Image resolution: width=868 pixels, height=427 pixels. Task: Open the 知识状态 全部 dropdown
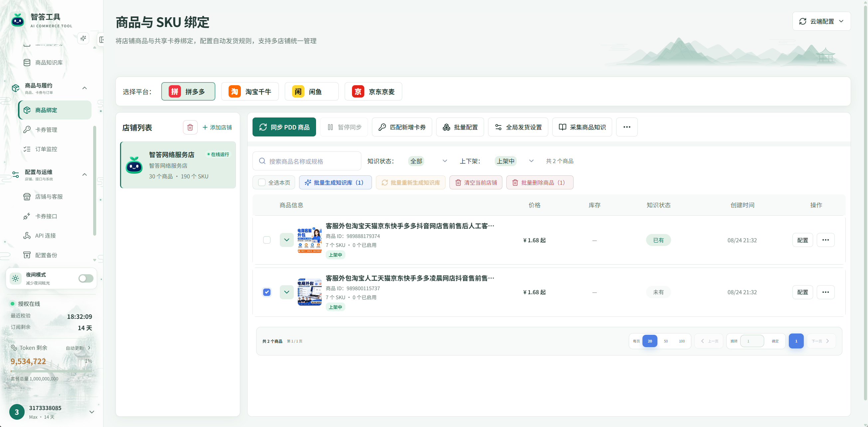click(428, 161)
